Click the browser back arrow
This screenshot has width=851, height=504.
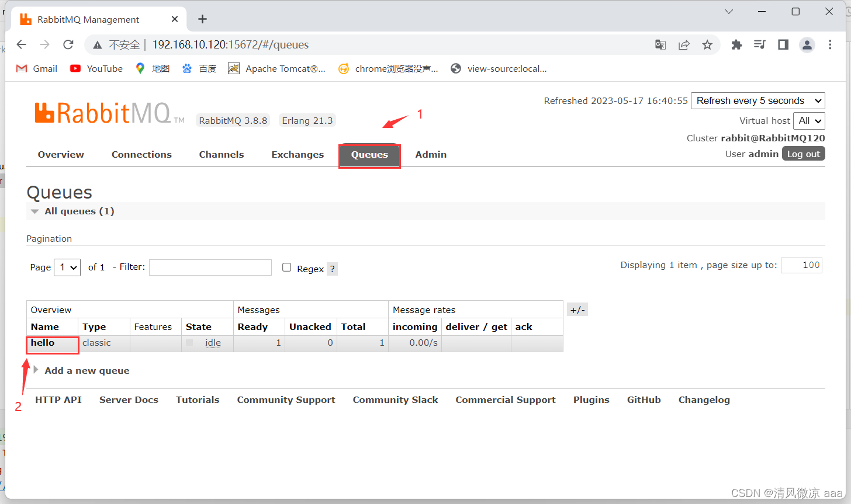tap(22, 44)
